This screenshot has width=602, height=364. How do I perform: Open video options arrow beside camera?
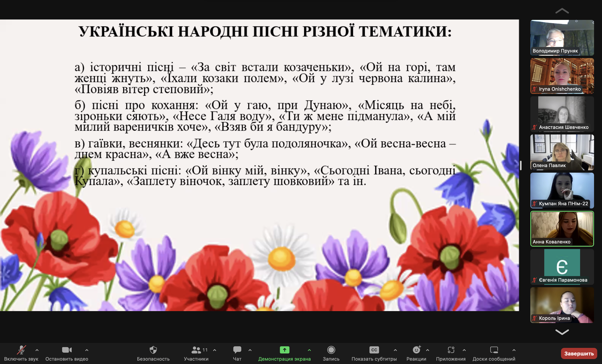(x=87, y=350)
